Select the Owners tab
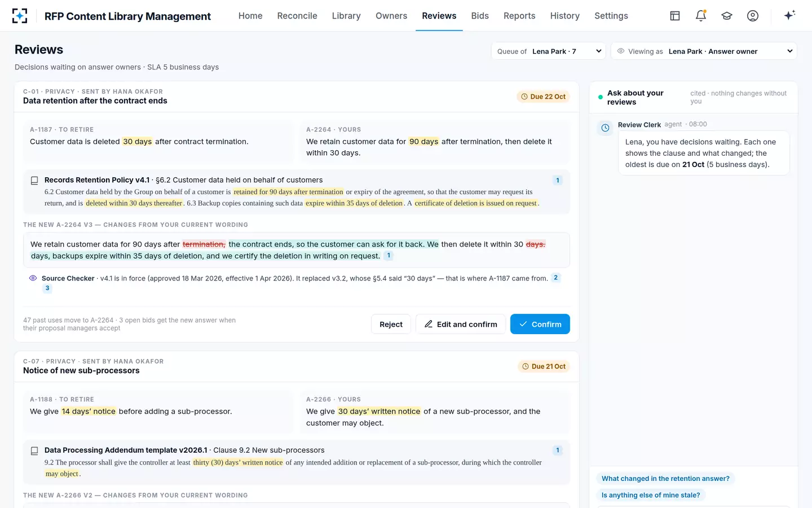The width and height of the screenshot is (812, 508). (x=391, y=16)
